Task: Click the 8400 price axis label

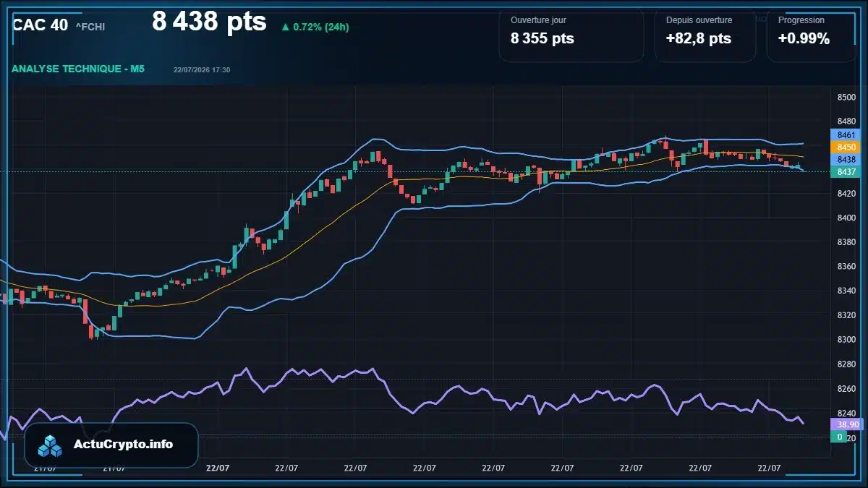Action: coord(846,218)
